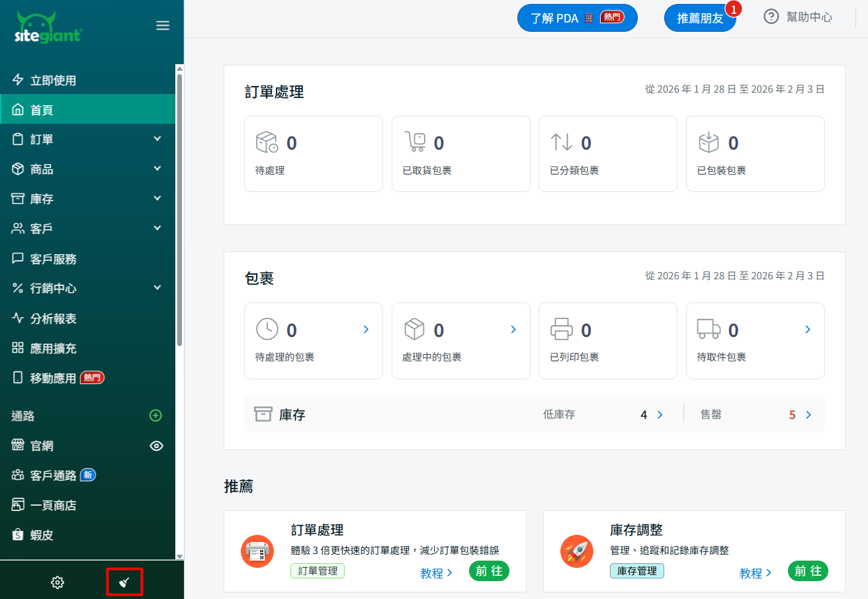The height and width of the screenshot is (599, 868).
Task: Click the hamburger menu icon to collapse sidebar
Action: [x=162, y=26]
